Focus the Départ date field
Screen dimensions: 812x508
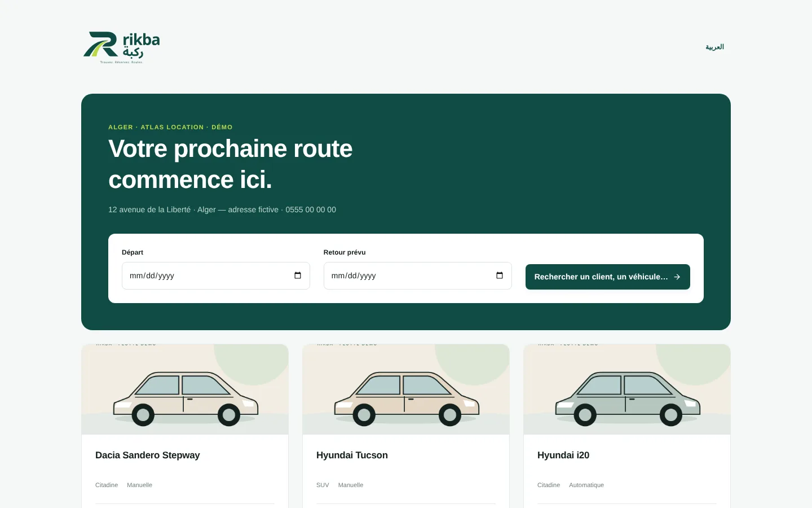pyautogui.click(x=216, y=275)
